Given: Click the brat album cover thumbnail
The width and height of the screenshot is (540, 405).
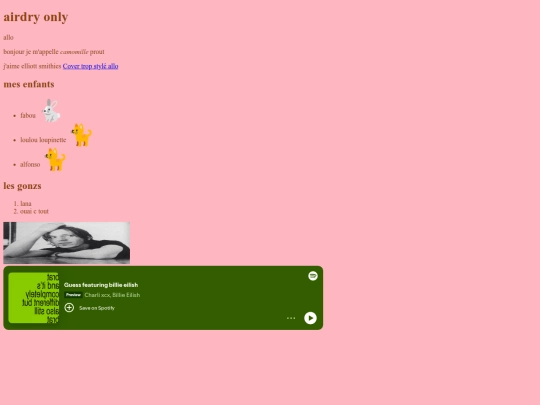Looking at the screenshot, I should [34, 298].
